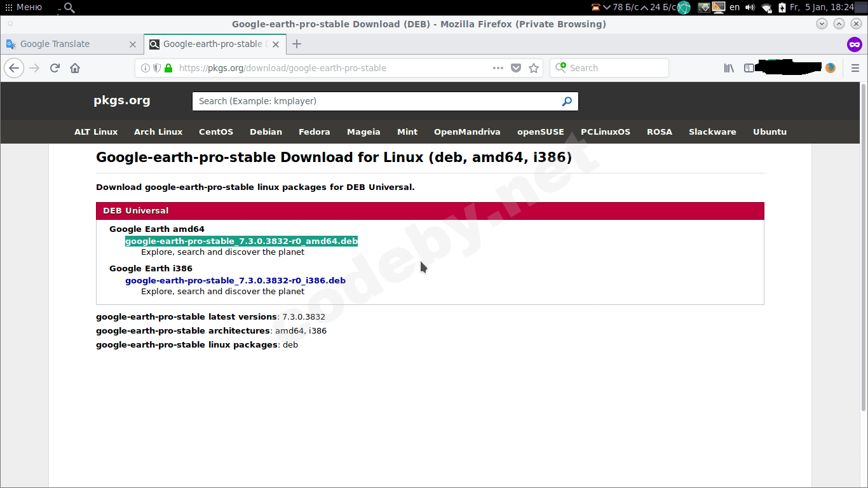Click the search engine icon in search box

coord(561,67)
